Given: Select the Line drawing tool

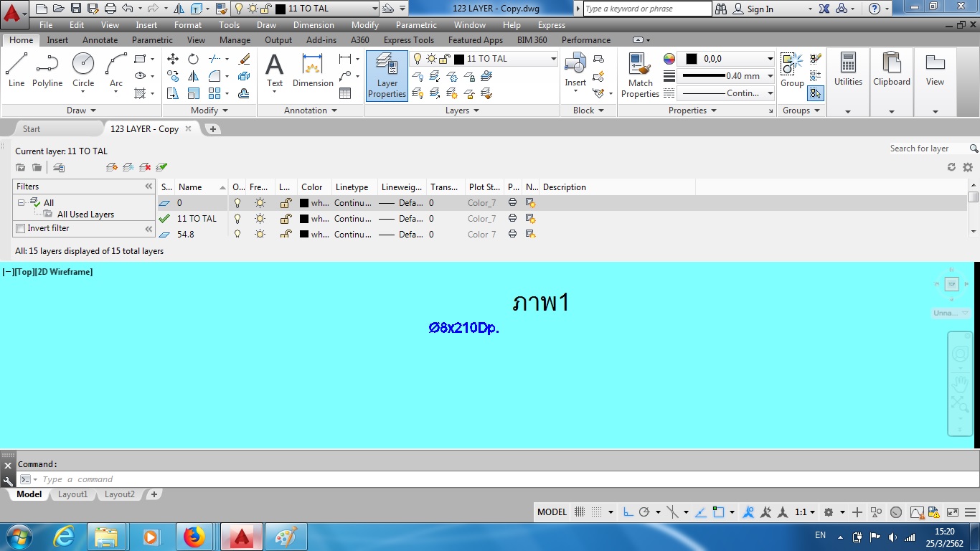Looking at the screenshot, I should (17, 70).
